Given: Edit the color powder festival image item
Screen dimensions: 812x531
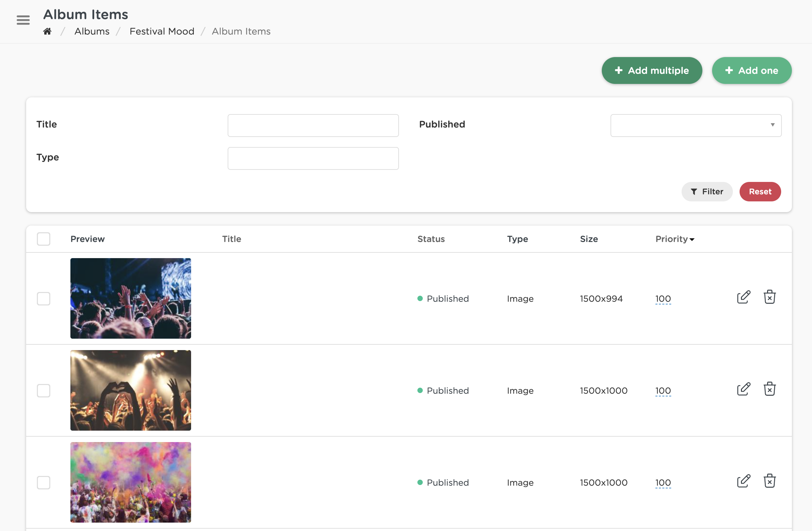Looking at the screenshot, I should (x=743, y=481).
